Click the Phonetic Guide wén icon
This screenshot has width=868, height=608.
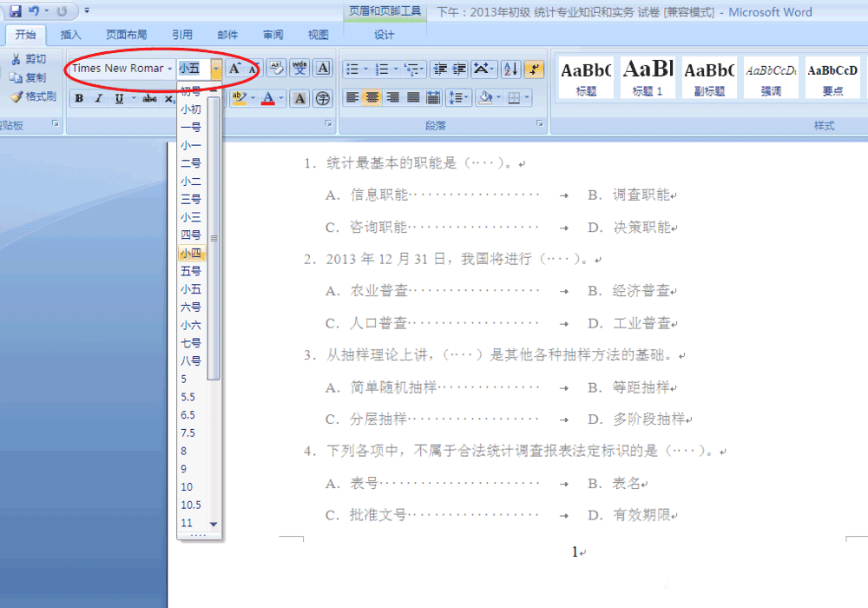[299, 69]
